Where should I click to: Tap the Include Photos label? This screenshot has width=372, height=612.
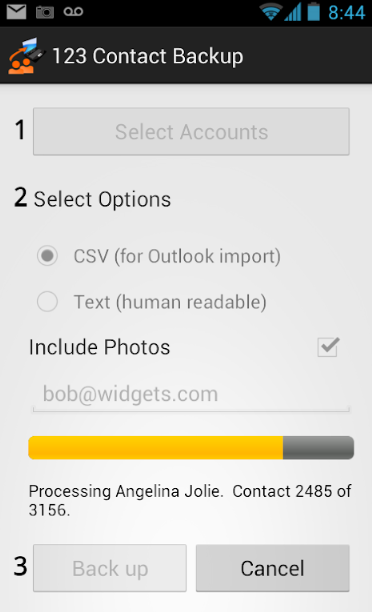point(100,347)
